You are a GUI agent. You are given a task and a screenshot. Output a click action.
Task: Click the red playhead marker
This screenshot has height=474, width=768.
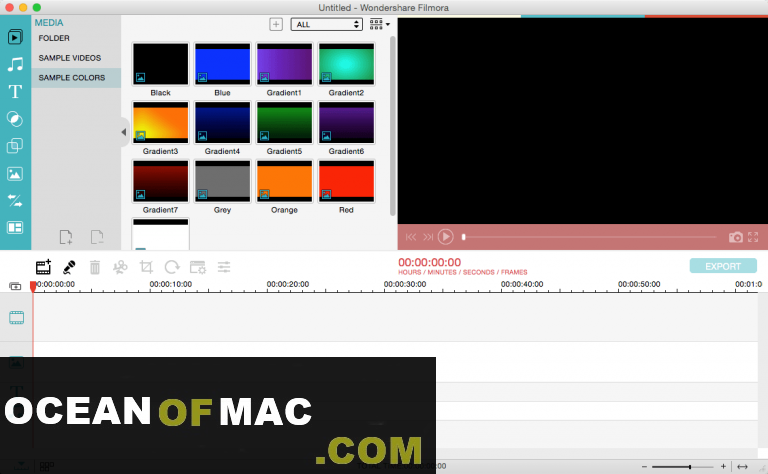pyautogui.click(x=33, y=286)
